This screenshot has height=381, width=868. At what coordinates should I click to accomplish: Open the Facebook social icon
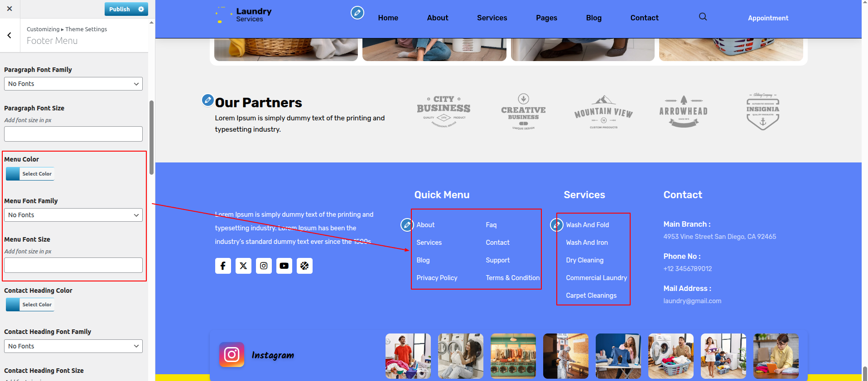click(x=223, y=266)
